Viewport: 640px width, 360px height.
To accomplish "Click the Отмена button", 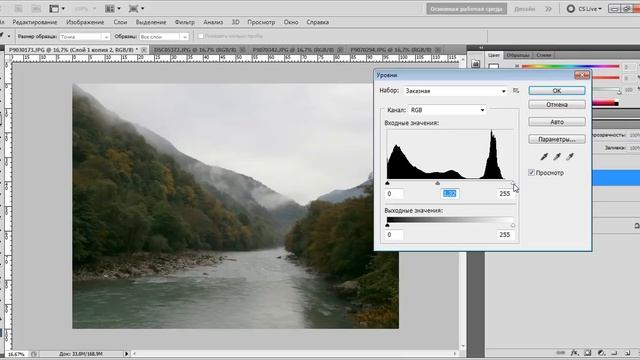I will pos(557,105).
